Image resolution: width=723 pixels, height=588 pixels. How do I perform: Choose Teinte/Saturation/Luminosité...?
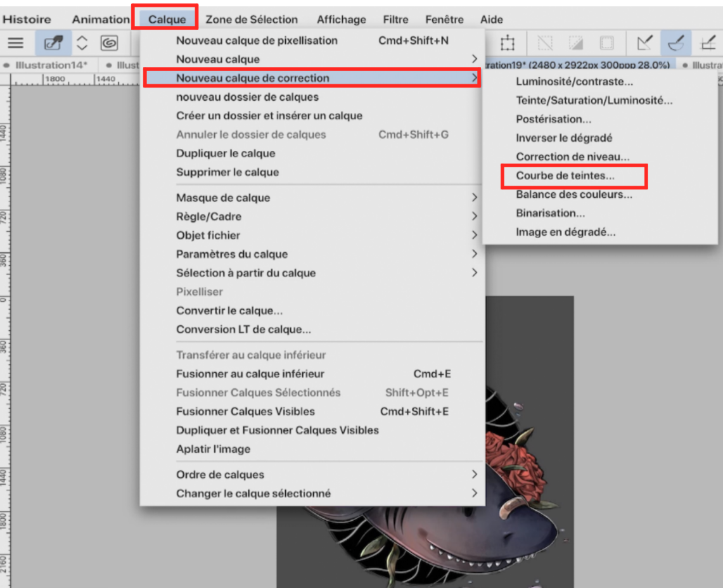click(x=599, y=101)
